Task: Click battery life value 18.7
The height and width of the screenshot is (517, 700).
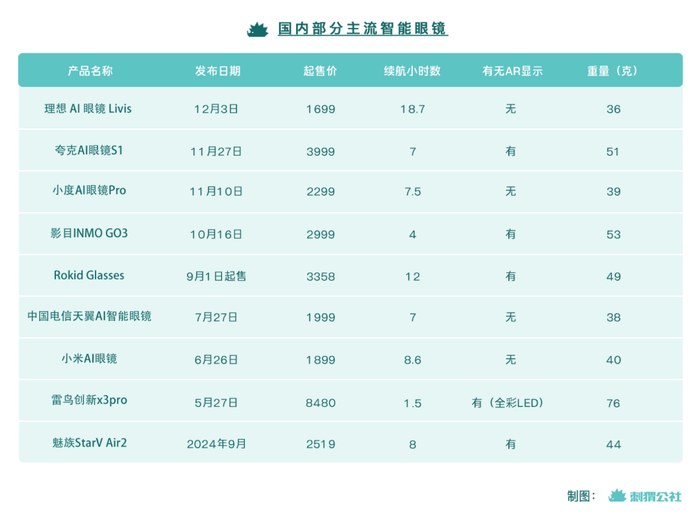Action: coord(412,109)
